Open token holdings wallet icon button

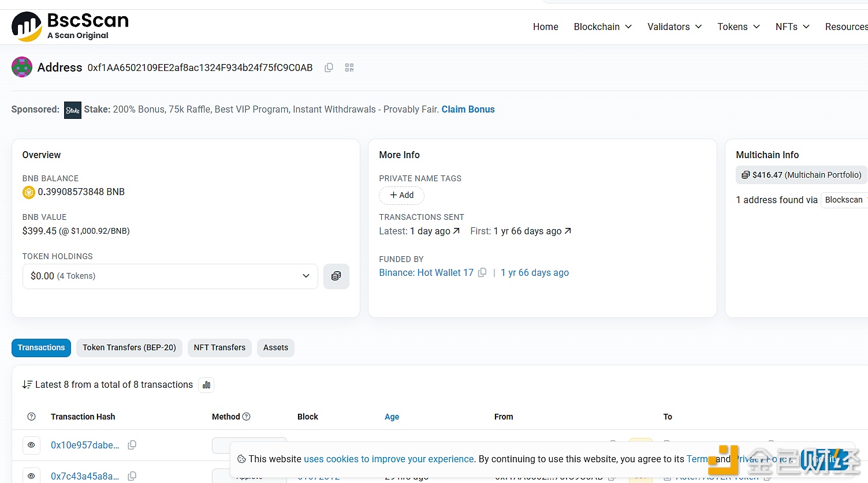tap(336, 276)
